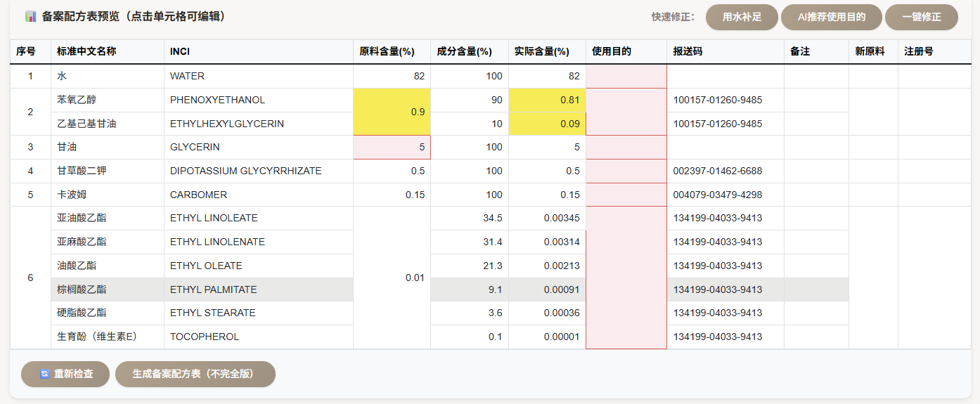
Task: Click the 苯氧乙醇 name cell
Action: point(108,100)
